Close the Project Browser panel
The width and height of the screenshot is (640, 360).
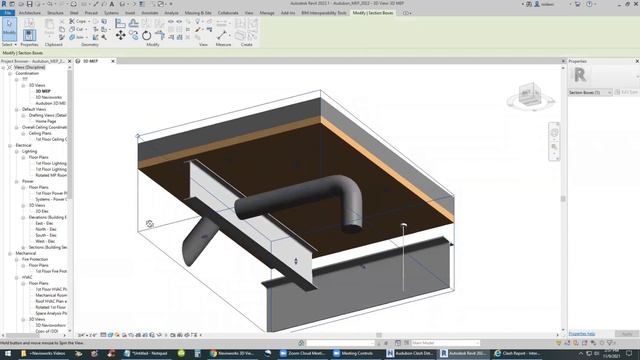tap(69, 61)
